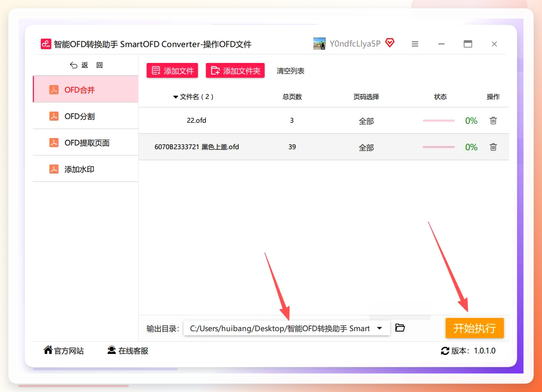Sort by the 文件名 column arrow

tap(176, 97)
